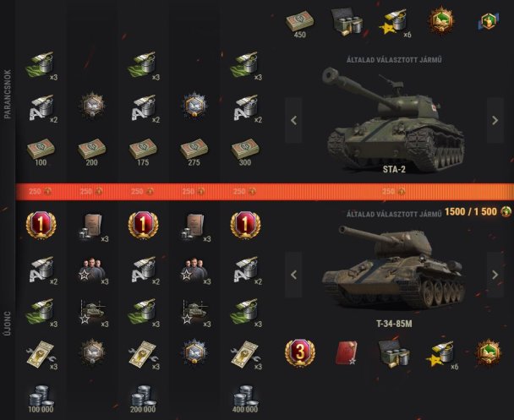
Task: Click the first repair ticket x3 reward
Action: point(41,354)
